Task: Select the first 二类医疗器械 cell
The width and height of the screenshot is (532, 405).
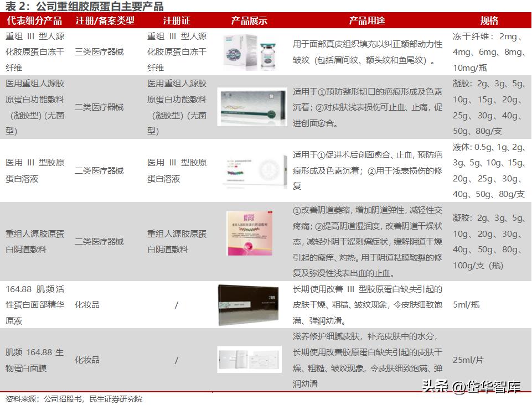Action: pos(99,107)
